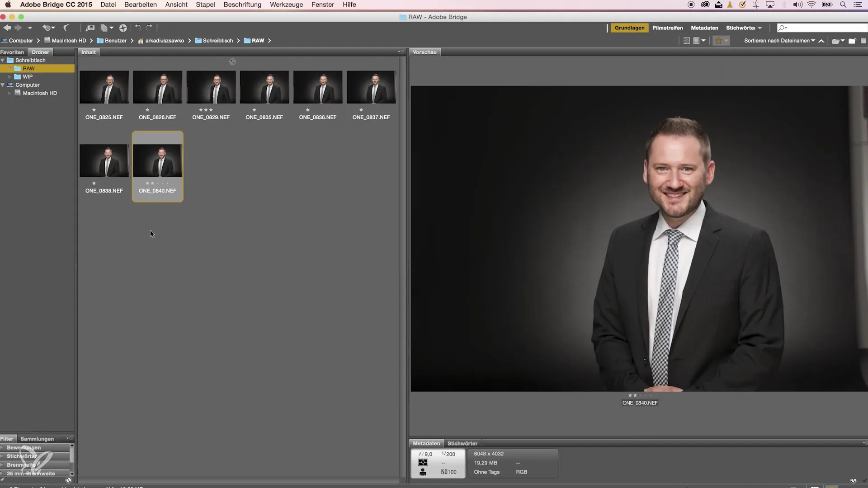Image resolution: width=868 pixels, height=488 pixels.
Task: Select thumbnail ONE_0829.NEF
Action: click(211, 87)
